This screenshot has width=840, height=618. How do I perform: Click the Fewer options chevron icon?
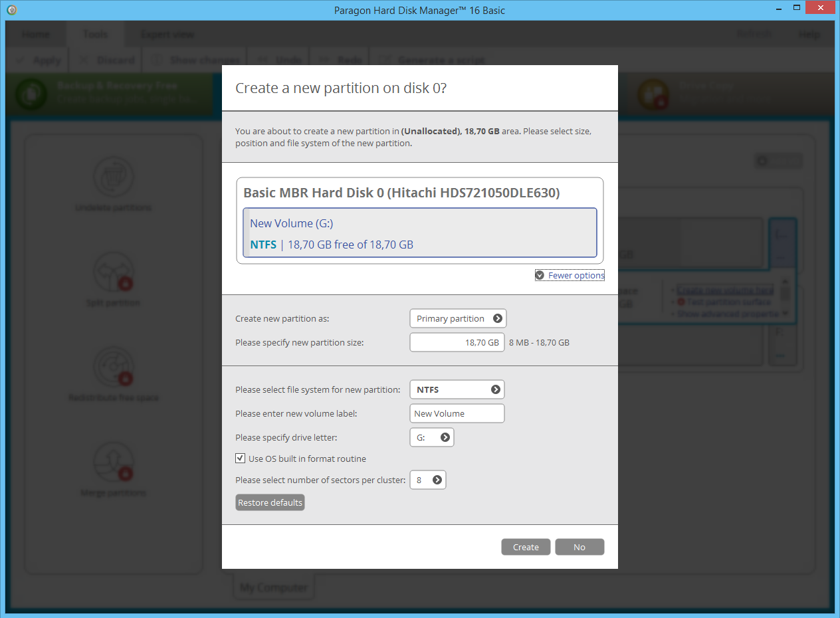[540, 275]
